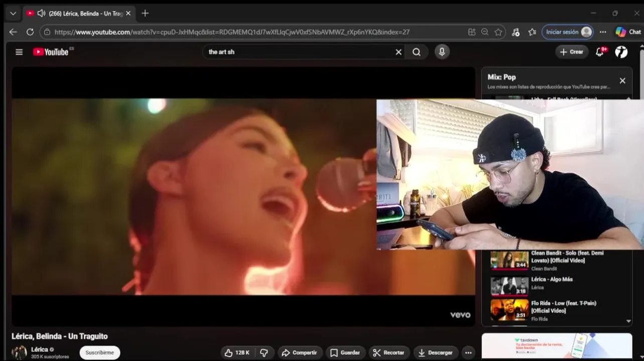Image resolution: width=644 pixels, height=361 pixels.
Task: Open more actions ellipsis under the video
Action: [468, 352]
